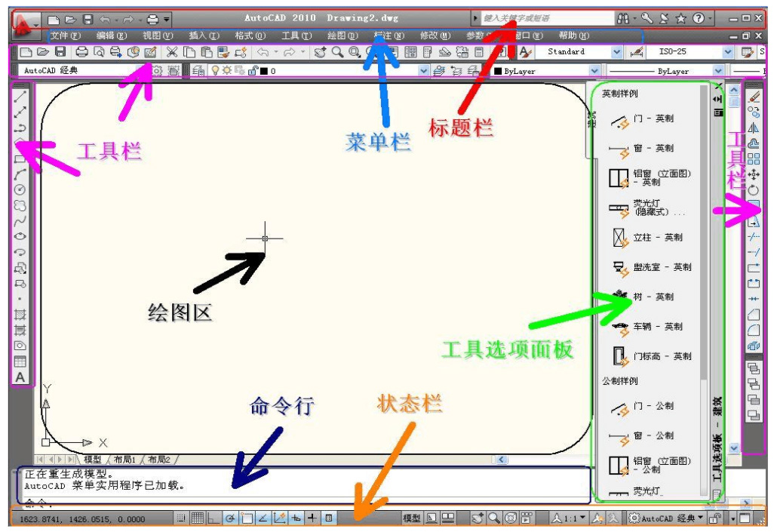Select the Circle drawing tool

20,189
